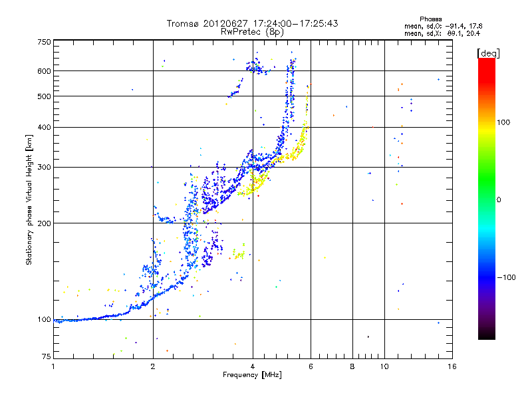Image resolution: width=532 pixels, height=399 pixels.
Task: Click the "Stationary phase Virtual Height [km]" axis label
Action: click(29, 199)
